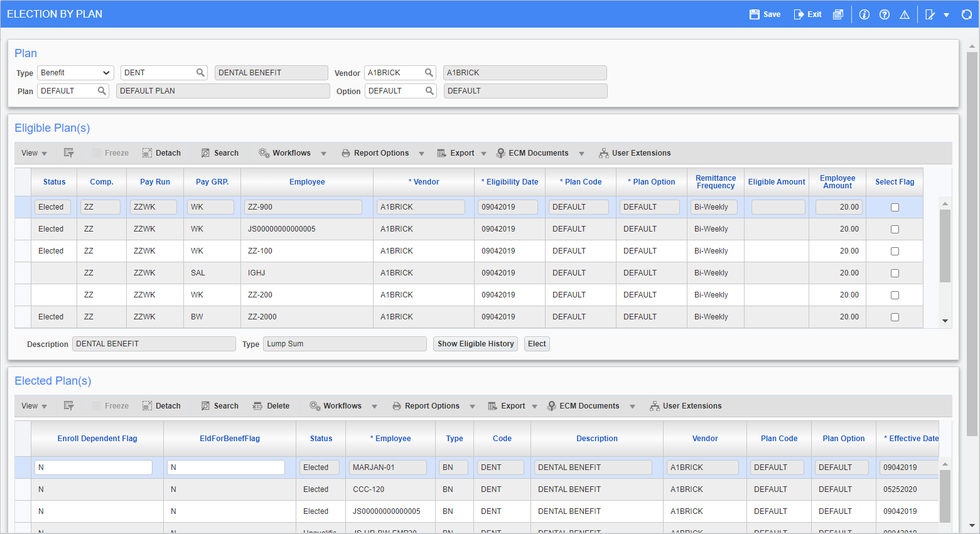
Task: Click the edit notes pencil icon
Action: click(x=930, y=14)
